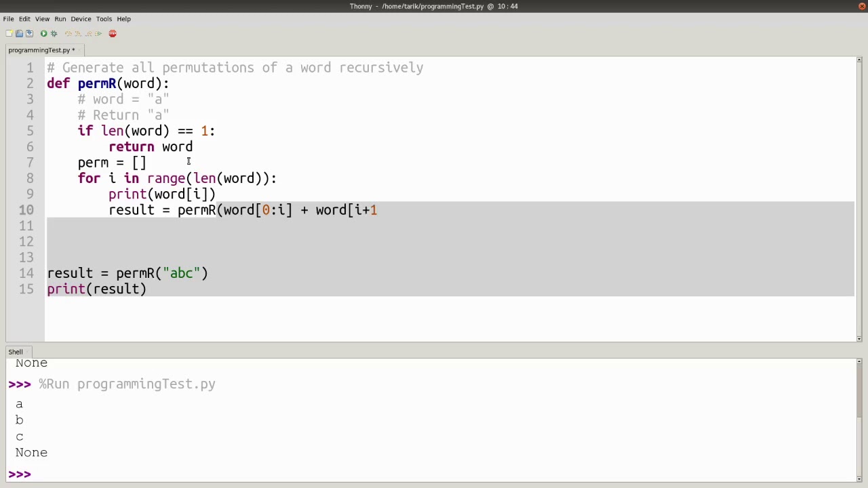Click the '# word = "a"' comment
Viewport: 868px width, 488px height.
coord(123,100)
